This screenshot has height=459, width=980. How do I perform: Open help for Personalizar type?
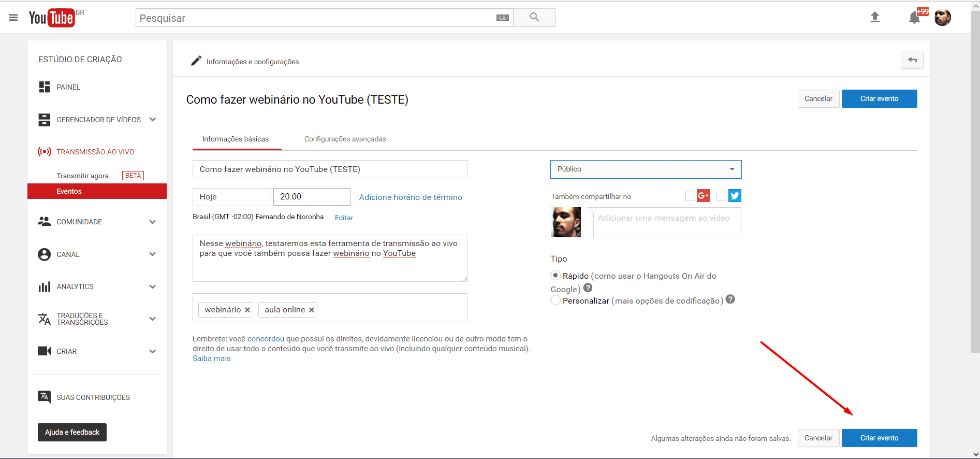click(x=730, y=299)
